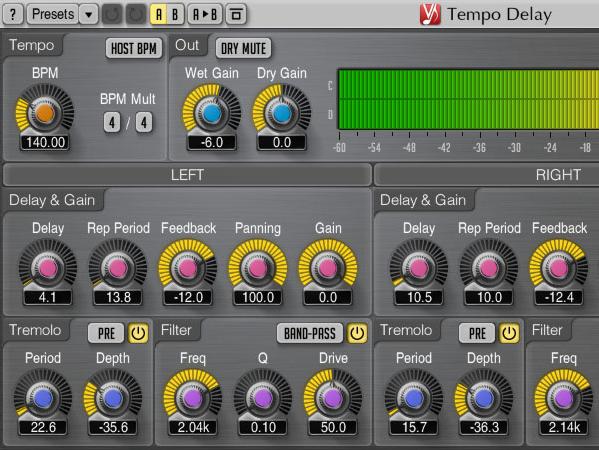This screenshot has height=450, width=599.
Task: Click the right Feedback value -12.4
Action: click(559, 297)
